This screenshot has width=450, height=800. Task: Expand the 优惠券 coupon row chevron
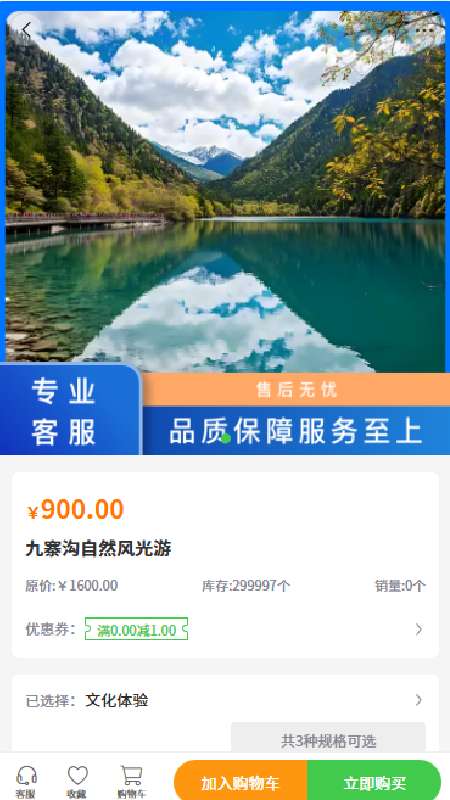[x=419, y=630]
